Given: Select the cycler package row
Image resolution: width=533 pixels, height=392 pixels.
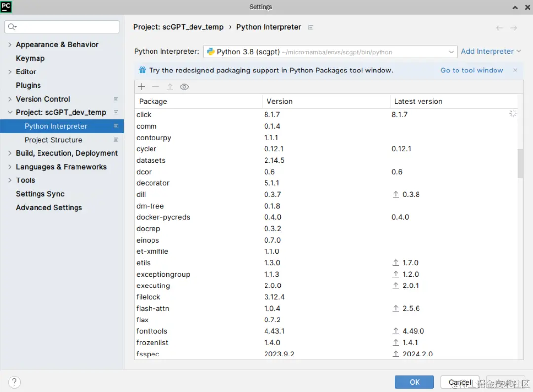Looking at the screenshot, I should click(x=326, y=149).
